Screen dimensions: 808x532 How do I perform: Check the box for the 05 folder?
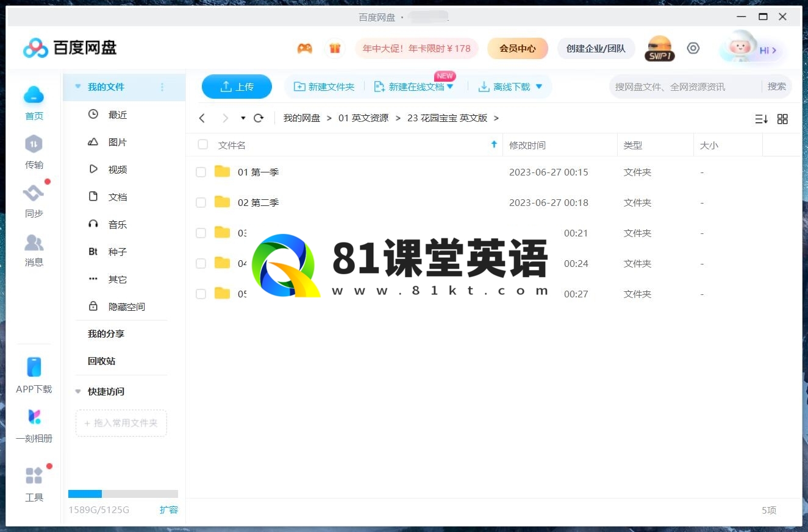[x=201, y=294]
